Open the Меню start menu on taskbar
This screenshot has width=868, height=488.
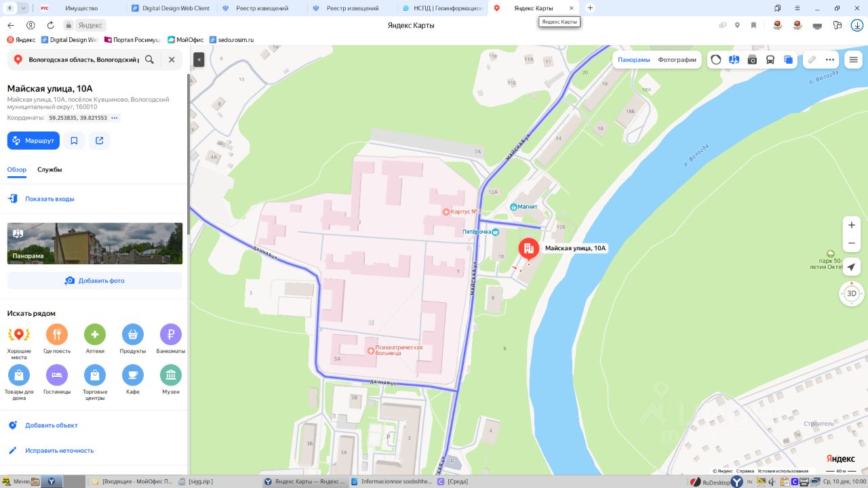[16, 482]
